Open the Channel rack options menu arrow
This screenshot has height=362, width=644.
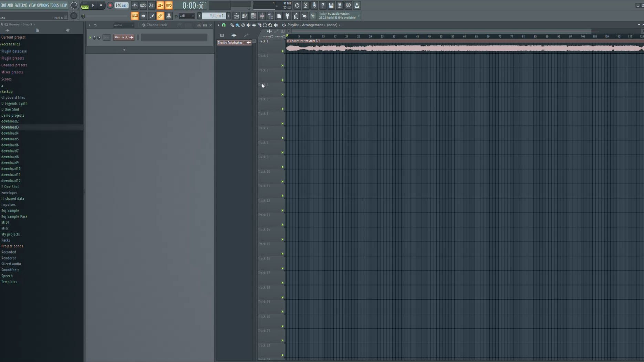pos(90,25)
